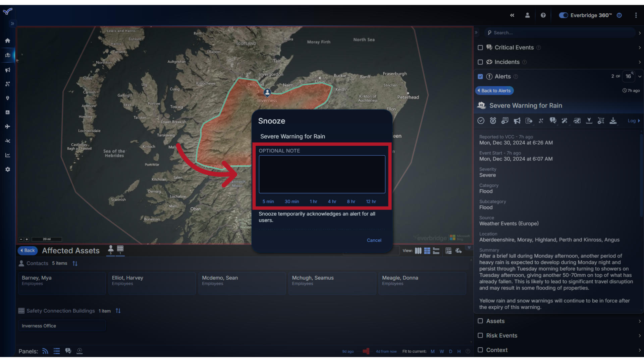This screenshot has height=362, width=644.
Task: Toggle the Everbridge 360 switch
Action: click(563, 15)
